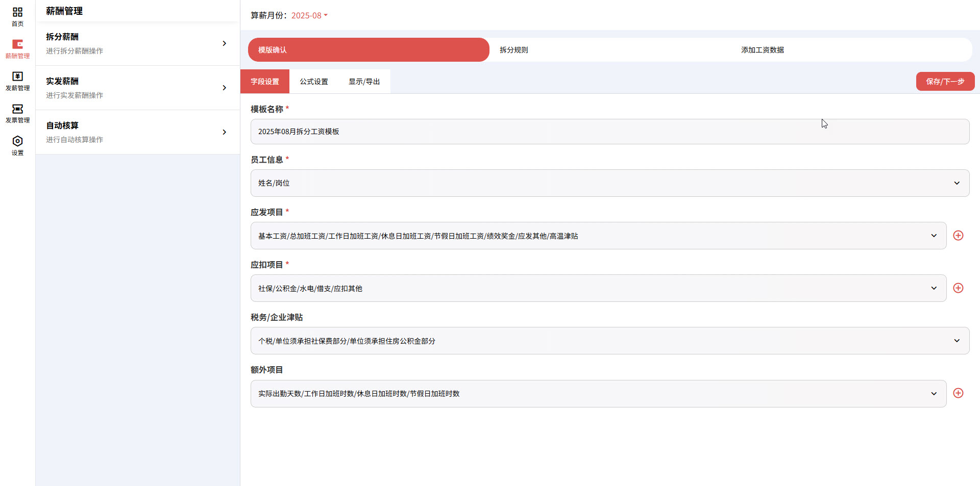
Task: Click the 保存/下一步 button
Action: [x=945, y=81]
